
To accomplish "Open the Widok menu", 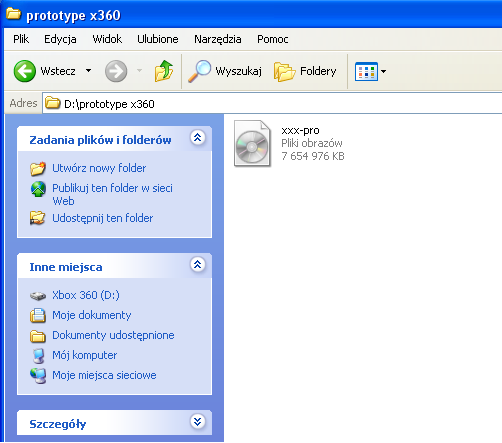I will (x=107, y=39).
